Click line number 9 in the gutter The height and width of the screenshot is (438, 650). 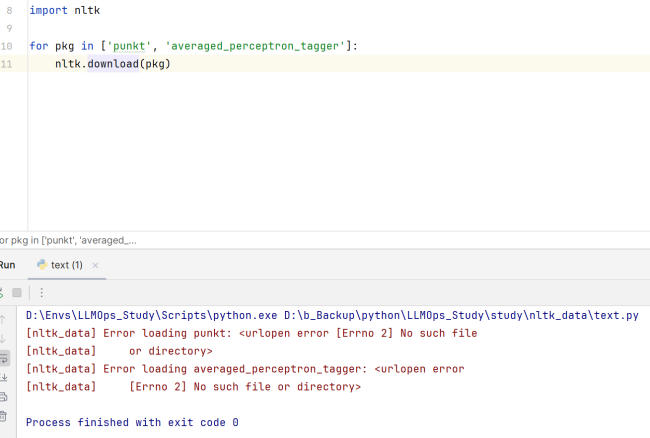(9, 28)
